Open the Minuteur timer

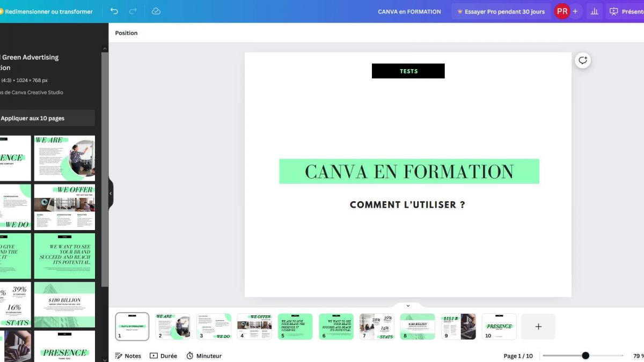click(204, 356)
